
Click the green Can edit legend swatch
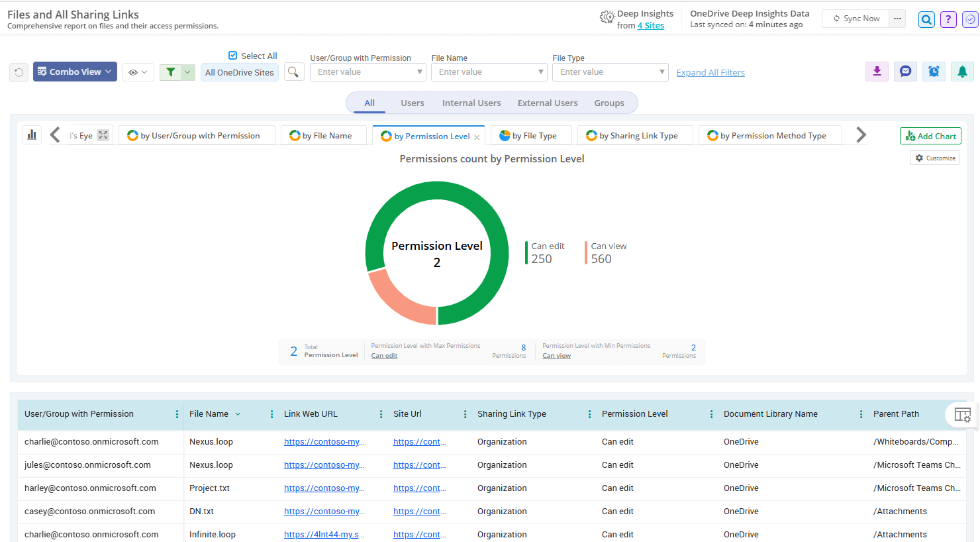coord(526,253)
